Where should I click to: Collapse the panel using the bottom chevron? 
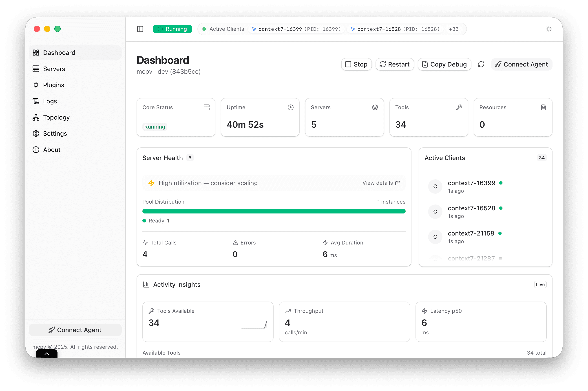[x=46, y=354]
